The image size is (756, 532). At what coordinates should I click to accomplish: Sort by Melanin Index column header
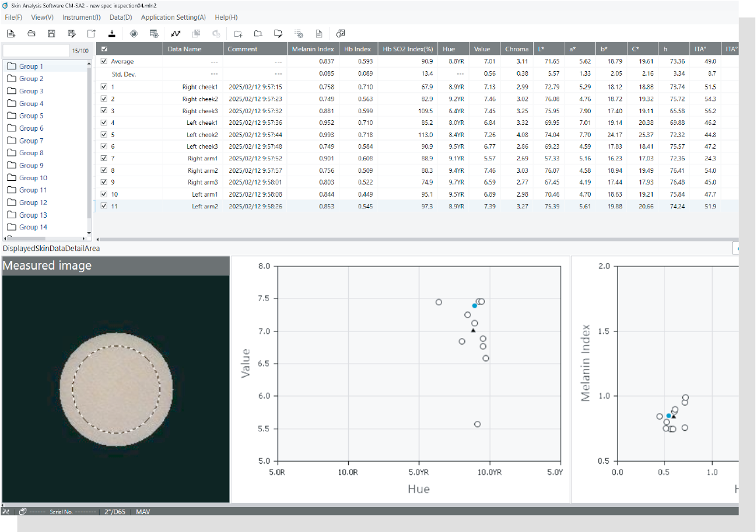313,49
